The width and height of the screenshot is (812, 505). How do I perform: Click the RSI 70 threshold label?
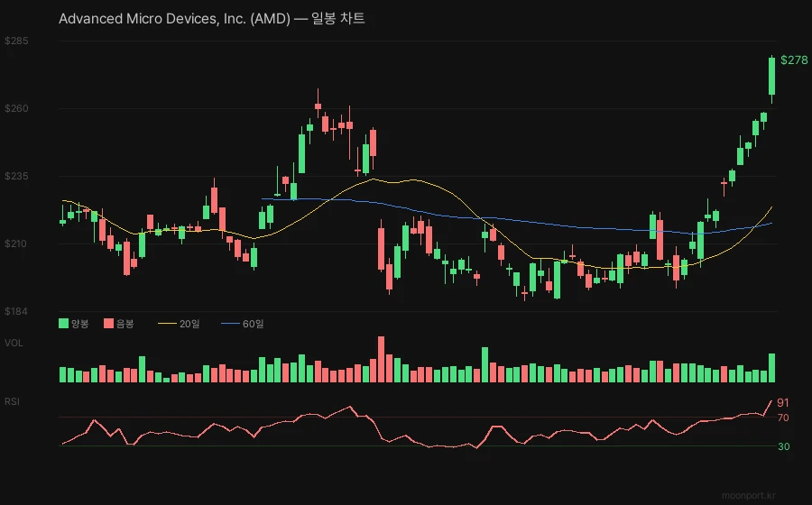[783, 418]
